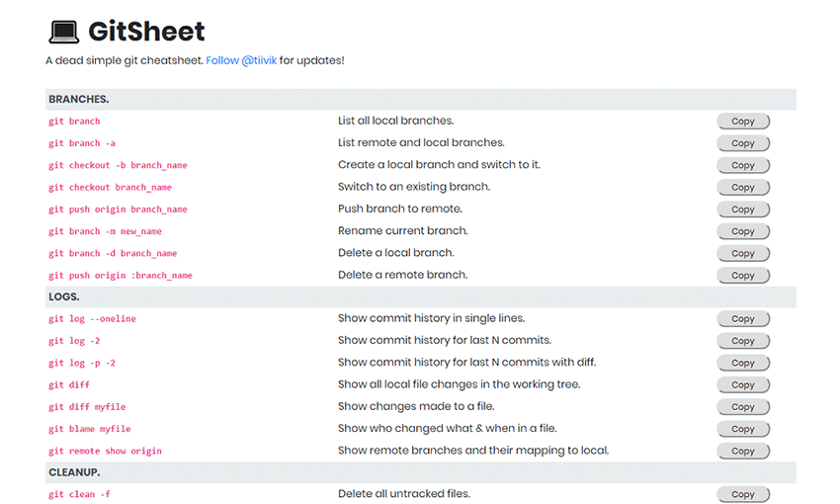The image size is (840, 504).
Task: Copy the 'Delete a local branch' command
Action: (x=743, y=253)
